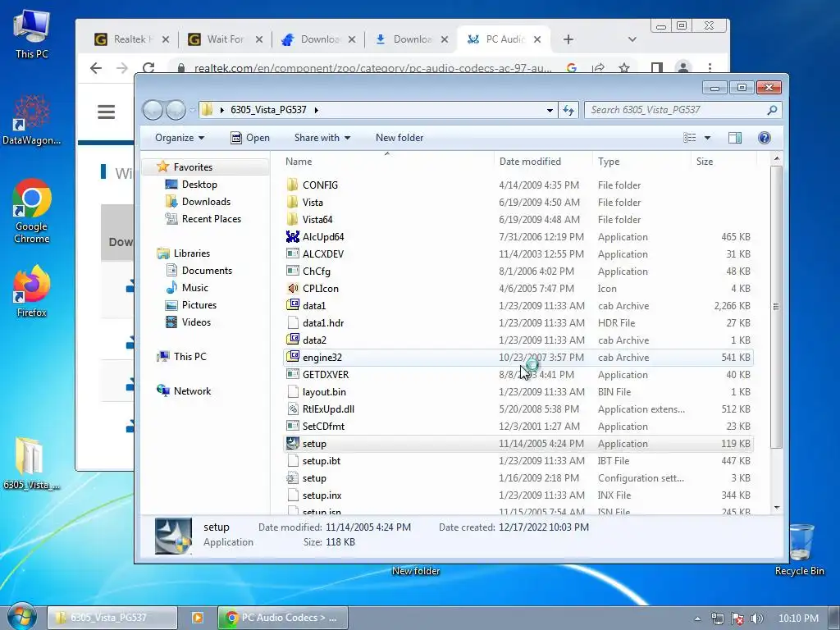Image resolution: width=840 pixels, height=630 pixels.
Task: Click the Explorer Back navigation button
Action: coord(153,110)
